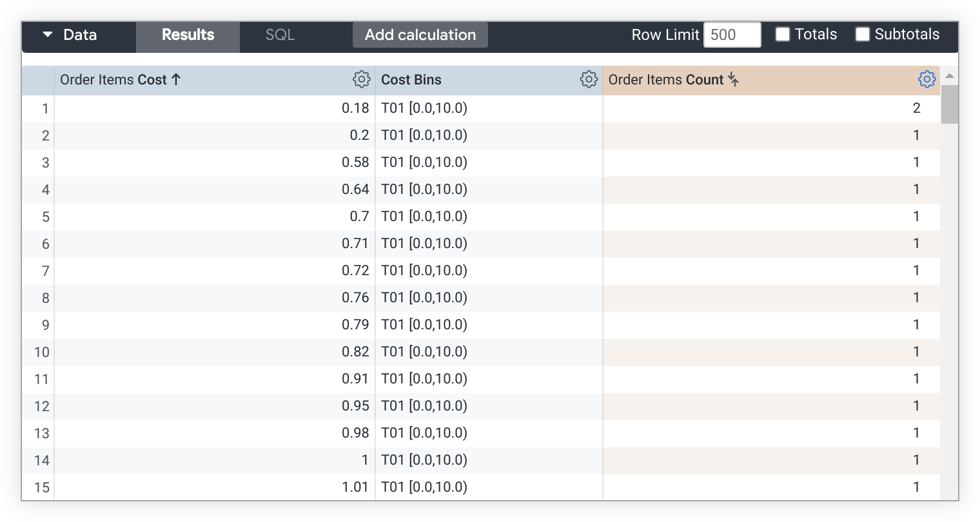Open the SQL tab
Image resolution: width=980 pixels, height=522 pixels.
click(280, 35)
